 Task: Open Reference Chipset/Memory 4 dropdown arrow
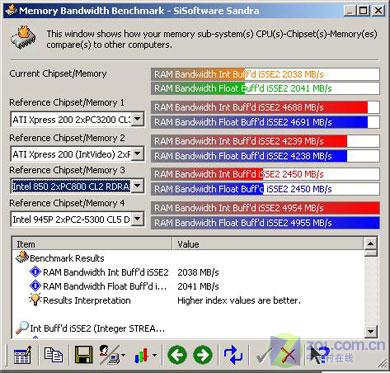pyautogui.click(x=138, y=219)
